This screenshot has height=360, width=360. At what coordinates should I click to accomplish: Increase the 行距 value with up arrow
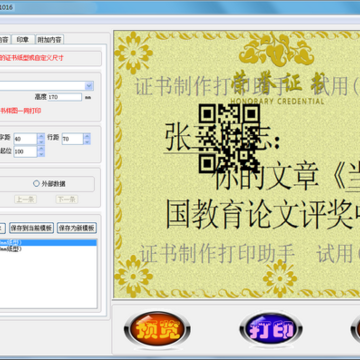click(x=87, y=136)
